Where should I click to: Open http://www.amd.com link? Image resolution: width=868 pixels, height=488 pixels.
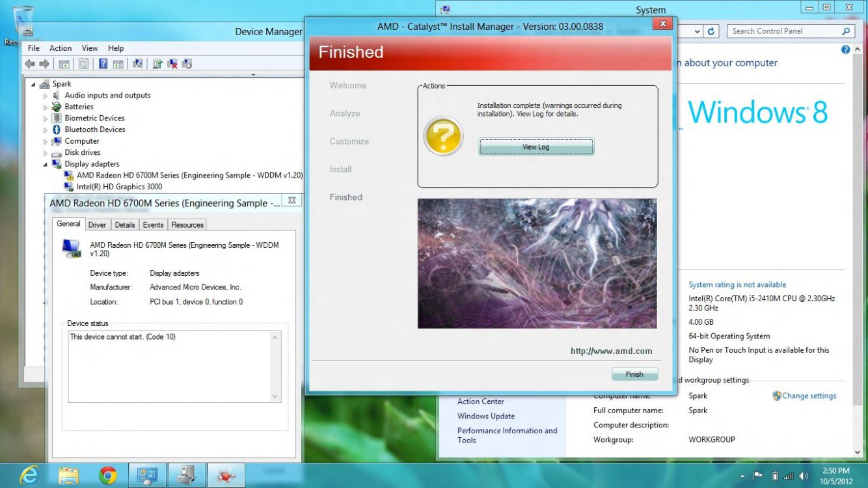pyautogui.click(x=611, y=351)
